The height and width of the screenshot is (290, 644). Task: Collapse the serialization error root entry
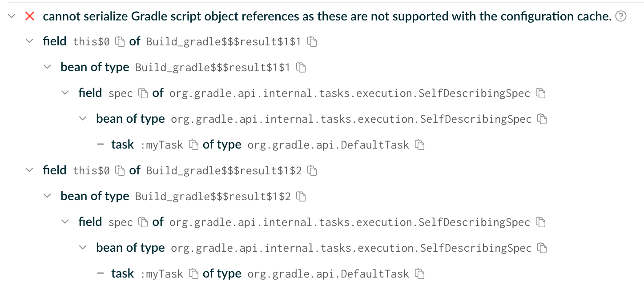11,16
